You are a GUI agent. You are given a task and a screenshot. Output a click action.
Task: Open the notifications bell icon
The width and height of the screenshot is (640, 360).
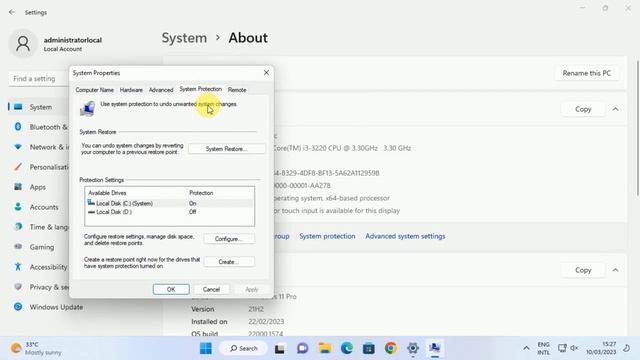click(x=627, y=348)
